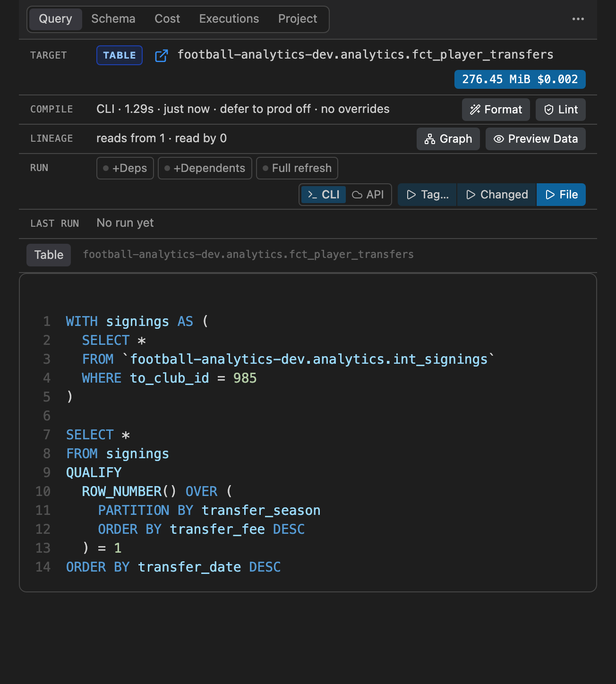The height and width of the screenshot is (684, 616).
Task: Click code line 'ORDER BY transfer_date DESC'
Action: click(x=173, y=567)
